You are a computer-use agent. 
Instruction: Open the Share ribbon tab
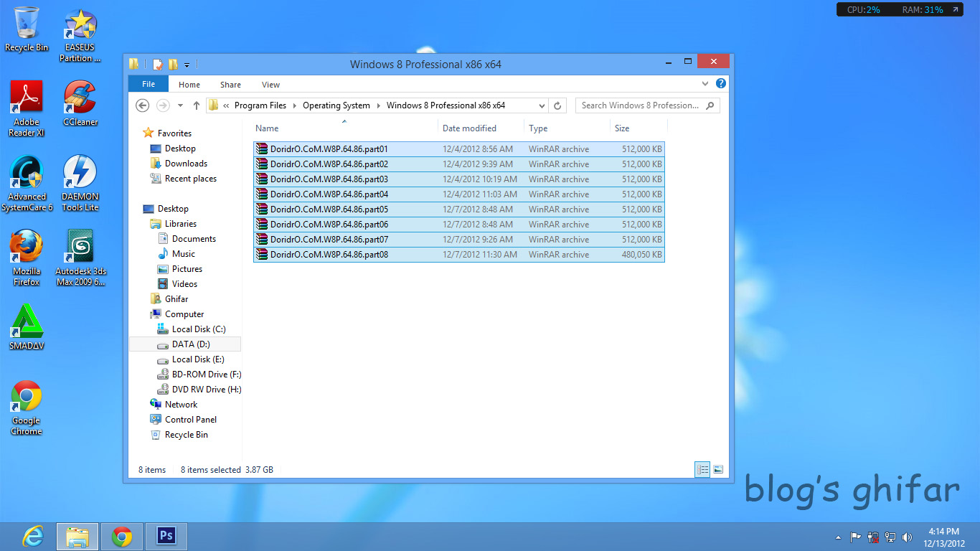coord(230,85)
